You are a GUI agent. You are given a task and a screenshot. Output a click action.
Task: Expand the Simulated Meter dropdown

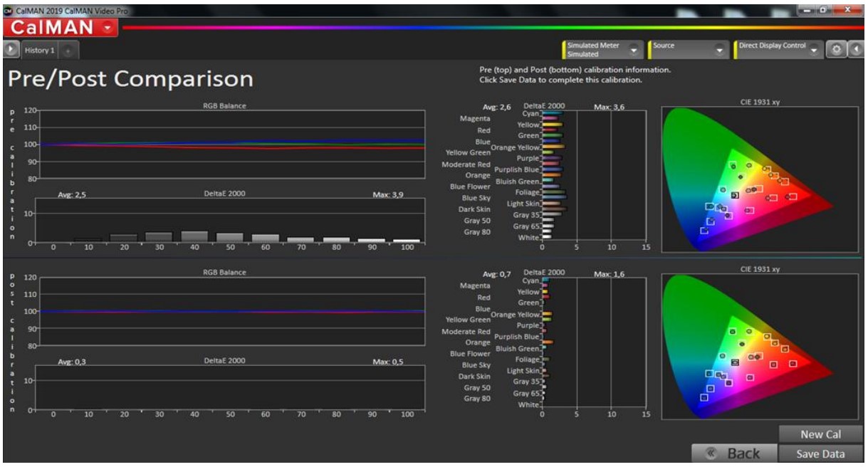(632, 51)
